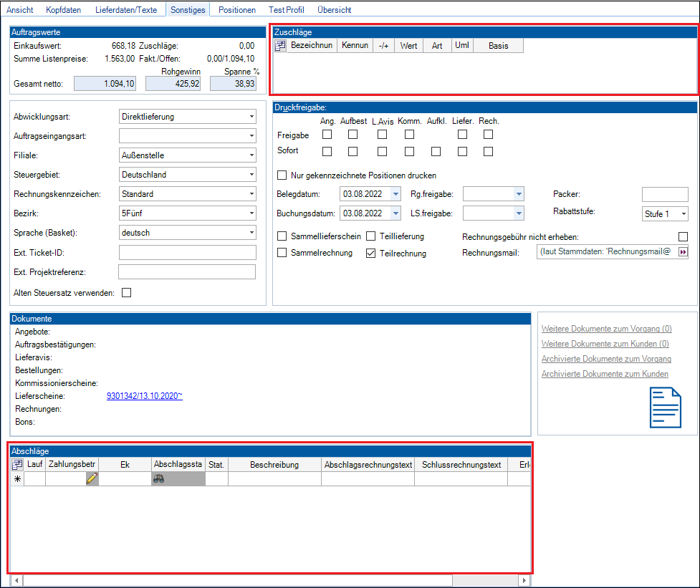Screen dimensions: 700x588
Task: Open the Kopfdaten tab
Action: pos(64,10)
